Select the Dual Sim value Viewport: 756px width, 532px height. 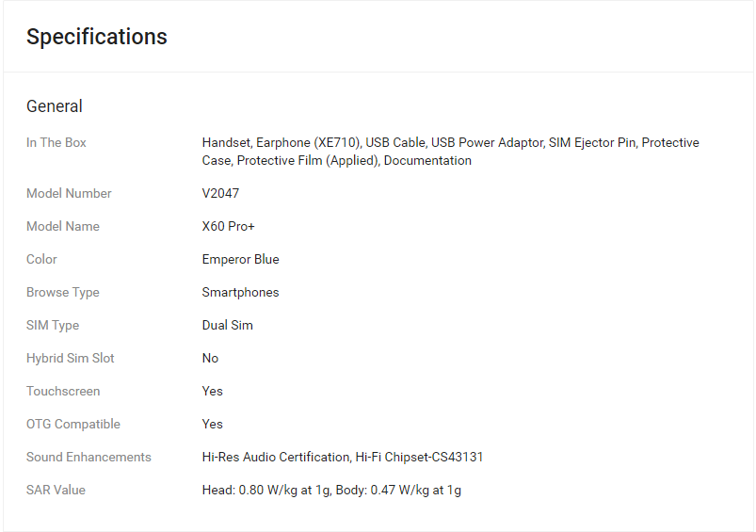[x=227, y=325]
